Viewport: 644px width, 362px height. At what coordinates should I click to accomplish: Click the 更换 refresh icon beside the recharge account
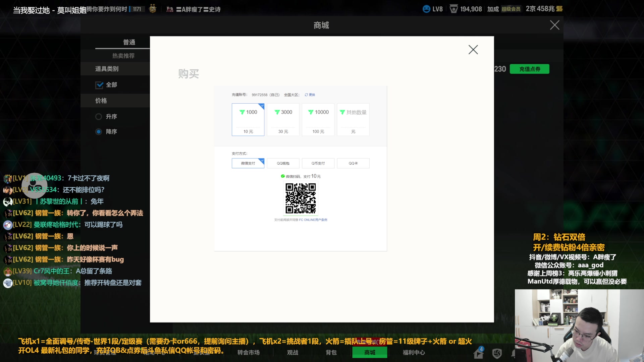coord(306,95)
